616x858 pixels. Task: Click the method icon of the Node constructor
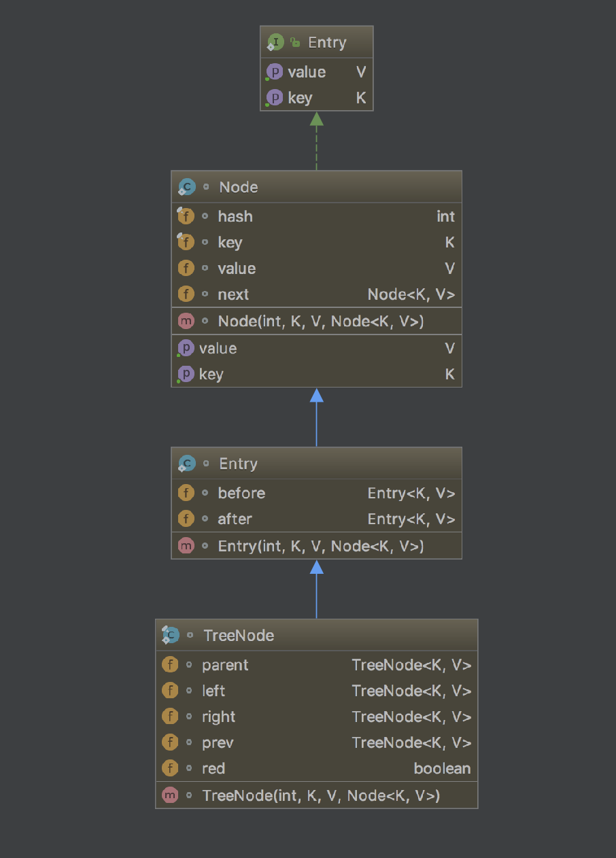coord(185,321)
